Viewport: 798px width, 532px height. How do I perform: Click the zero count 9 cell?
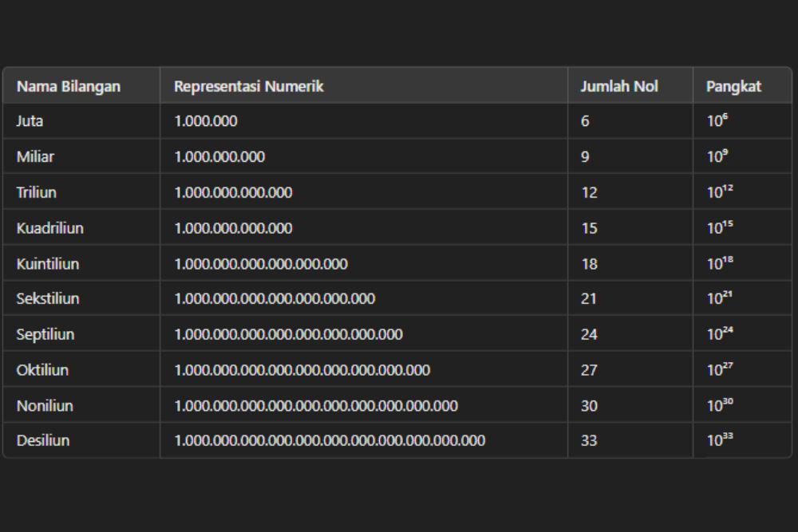(585, 156)
